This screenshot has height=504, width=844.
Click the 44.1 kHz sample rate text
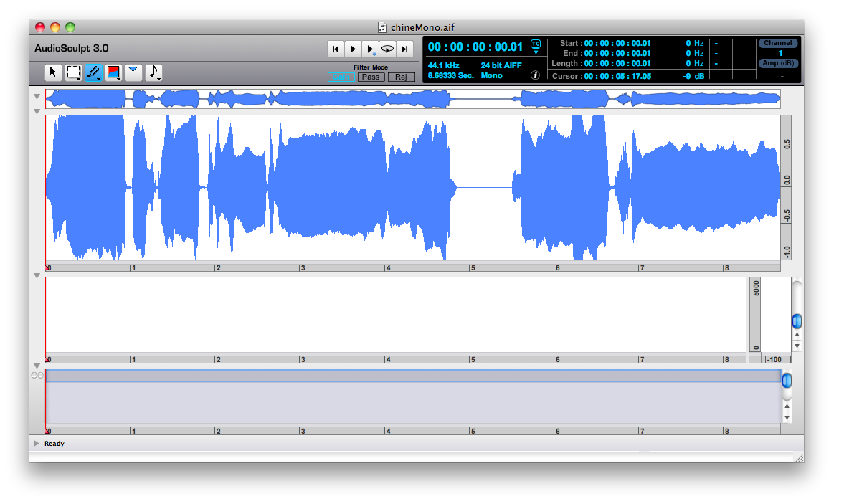[x=444, y=65]
